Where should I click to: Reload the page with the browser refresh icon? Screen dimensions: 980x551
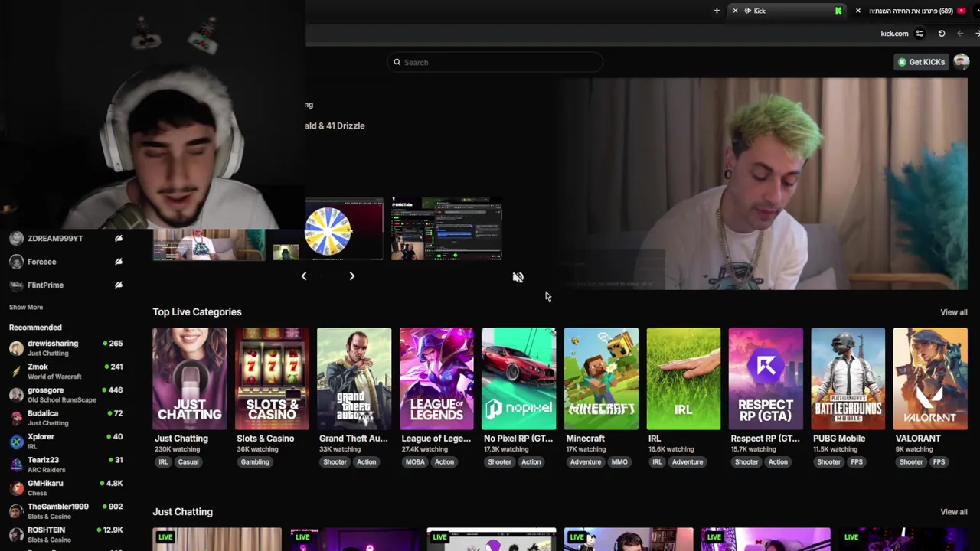(x=942, y=34)
